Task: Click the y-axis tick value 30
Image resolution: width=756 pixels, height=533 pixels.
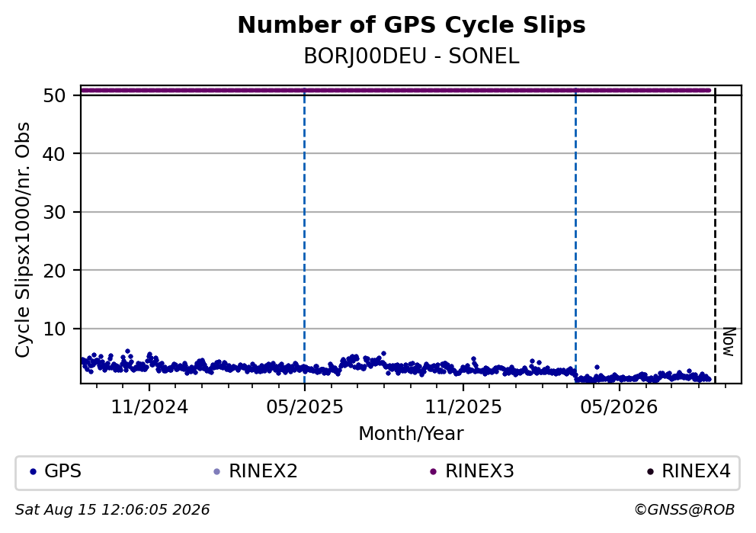Action: pyautogui.click(x=54, y=212)
